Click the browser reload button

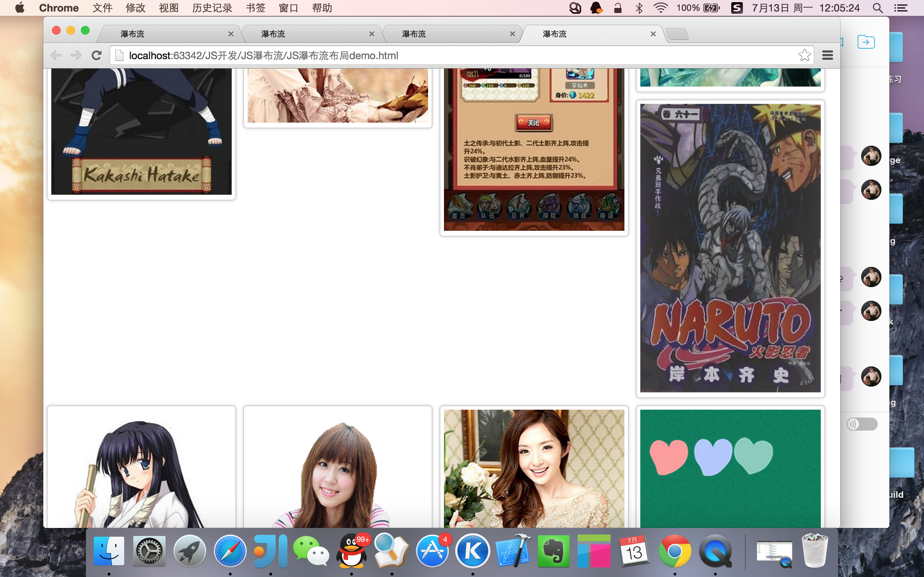[x=97, y=55]
